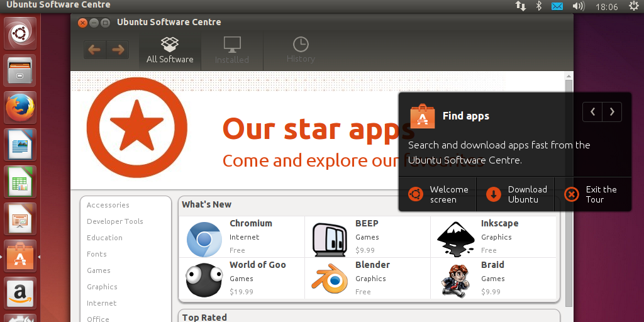Open the History tab

tap(301, 50)
